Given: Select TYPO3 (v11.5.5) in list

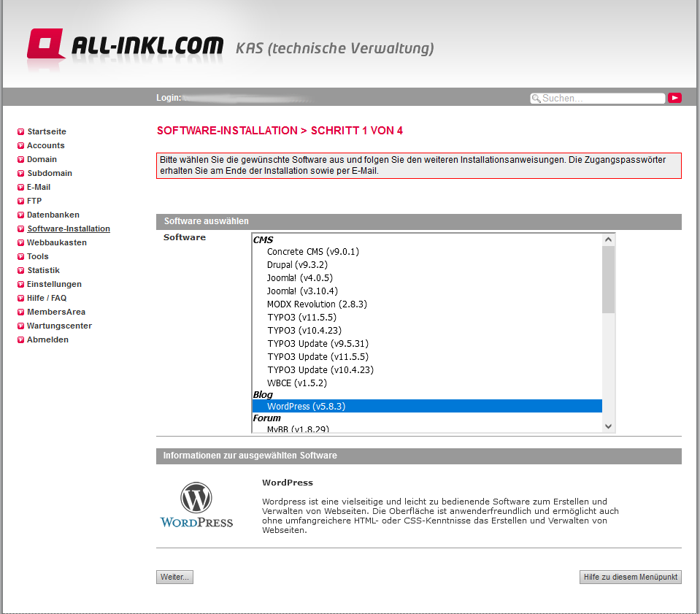Looking at the screenshot, I should pyautogui.click(x=427, y=318).
